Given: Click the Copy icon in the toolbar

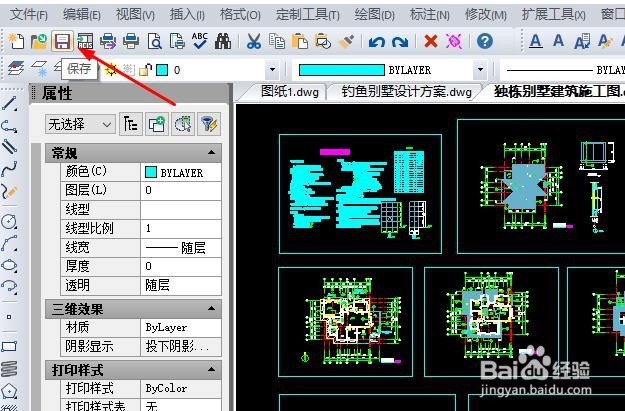Looking at the screenshot, I should (x=277, y=41).
